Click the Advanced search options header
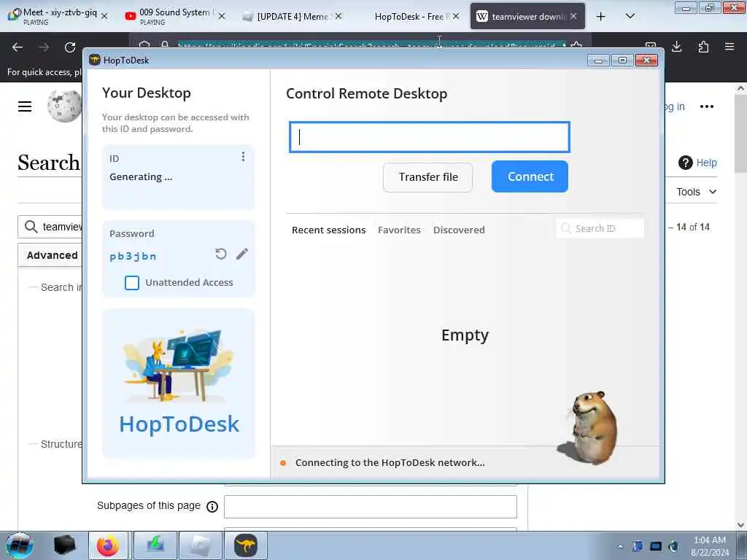Image resolution: width=747 pixels, height=560 pixels. pos(50,255)
